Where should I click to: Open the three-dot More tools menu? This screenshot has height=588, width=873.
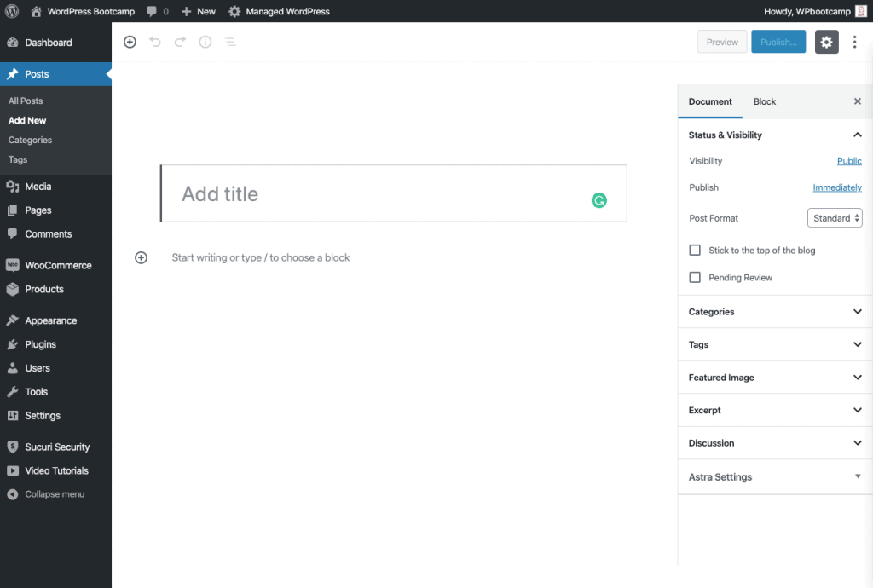(854, 42)
